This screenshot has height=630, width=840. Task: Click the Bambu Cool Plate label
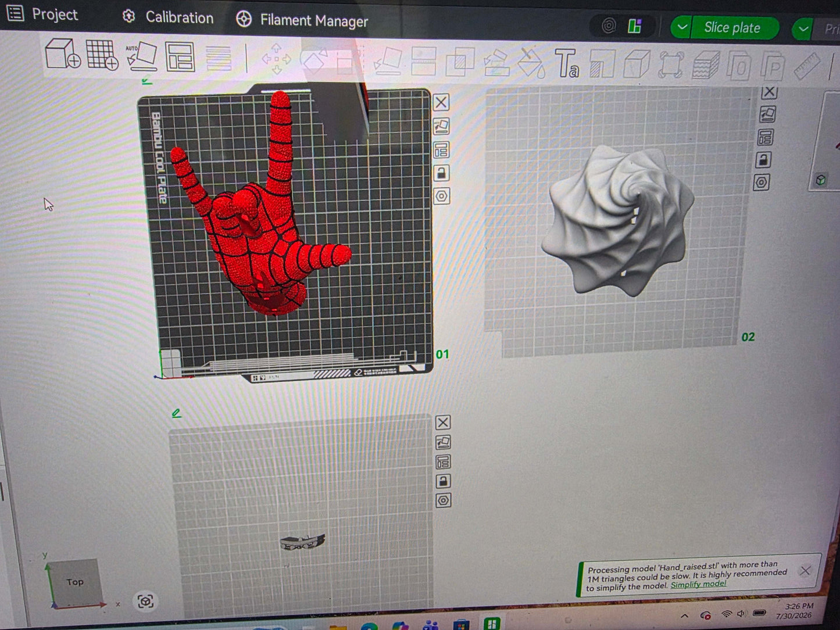click(159, 157)
